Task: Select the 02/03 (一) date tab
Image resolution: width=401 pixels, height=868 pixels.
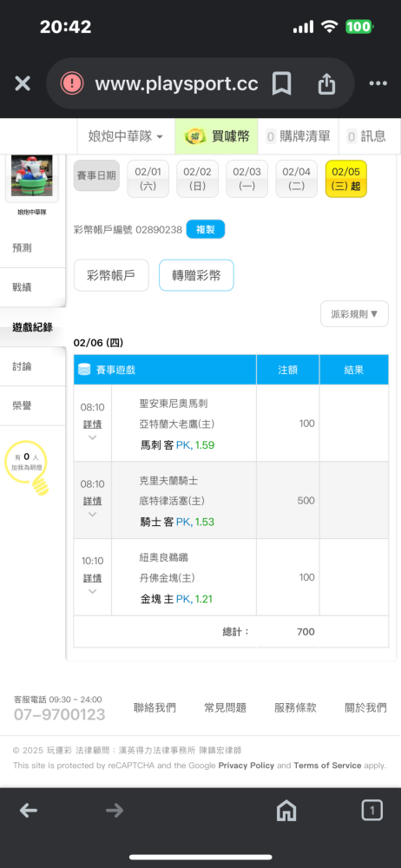Action: (x=247, y=179)
